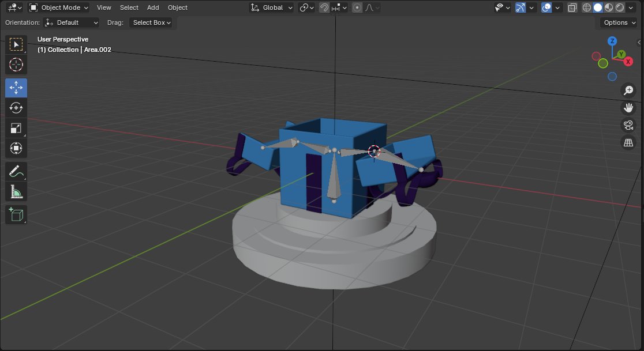
Task: Open the Orientation Default dropdown
Action: pyautogui.click(x=72, y=22)
